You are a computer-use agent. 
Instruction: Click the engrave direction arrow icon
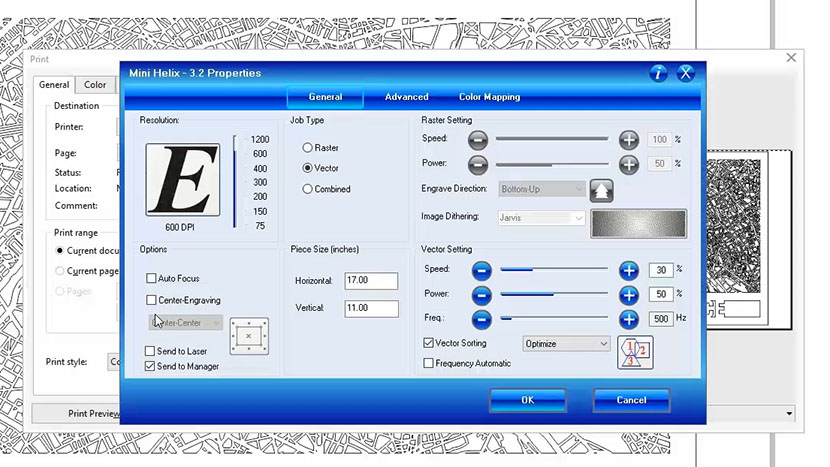coord(601,189)
